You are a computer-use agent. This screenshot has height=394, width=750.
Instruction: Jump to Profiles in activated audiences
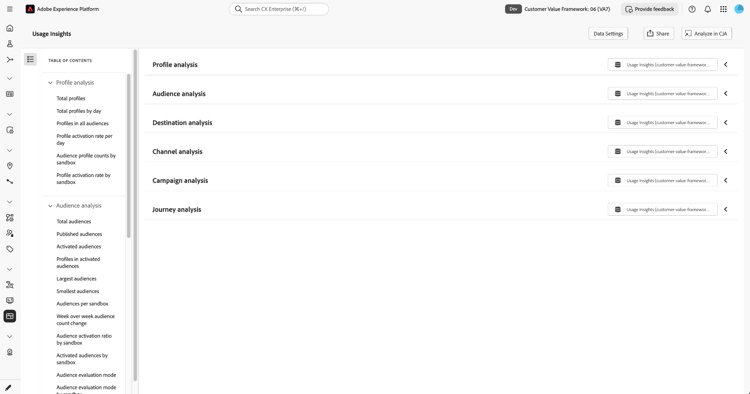tap(78, 263)
